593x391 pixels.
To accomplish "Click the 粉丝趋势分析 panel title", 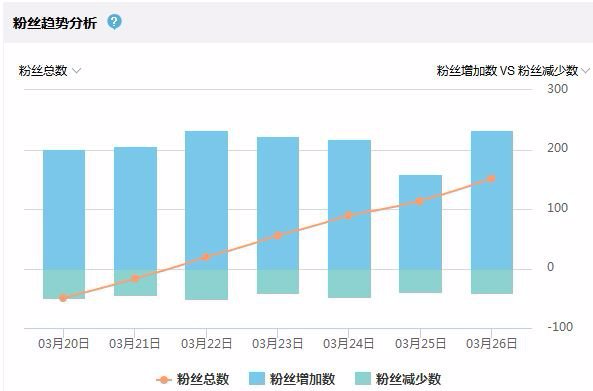I will pos(55,23).
